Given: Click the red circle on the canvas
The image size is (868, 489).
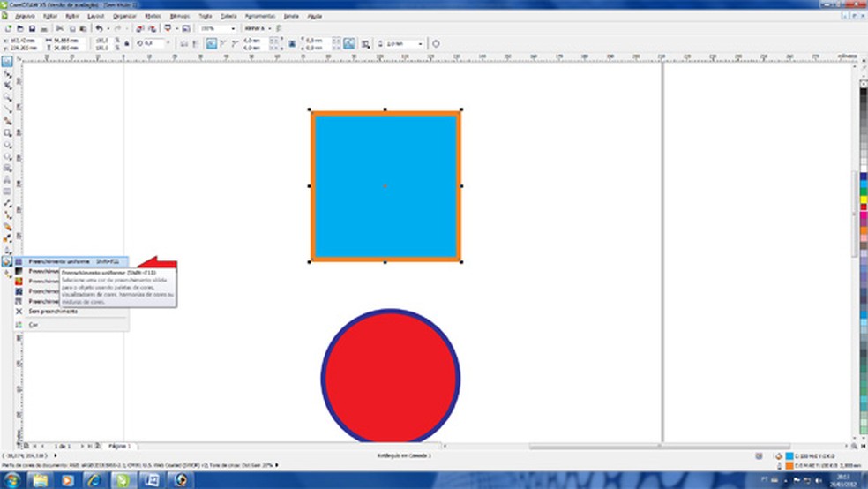Looking at the screenshot, I should tap(390, 376).
